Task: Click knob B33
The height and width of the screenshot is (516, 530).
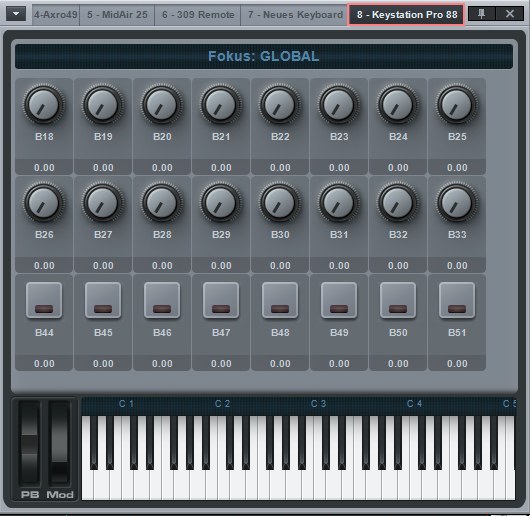Action: 457,202
